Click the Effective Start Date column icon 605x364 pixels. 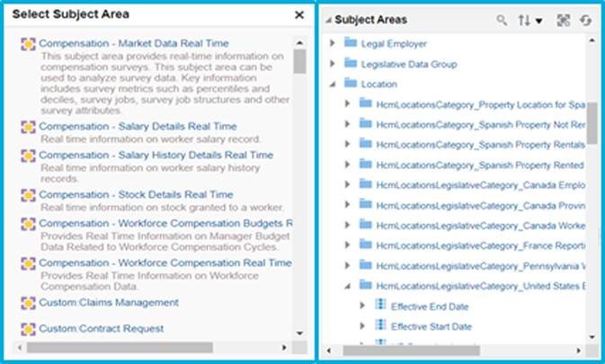[x=380, y=324]
